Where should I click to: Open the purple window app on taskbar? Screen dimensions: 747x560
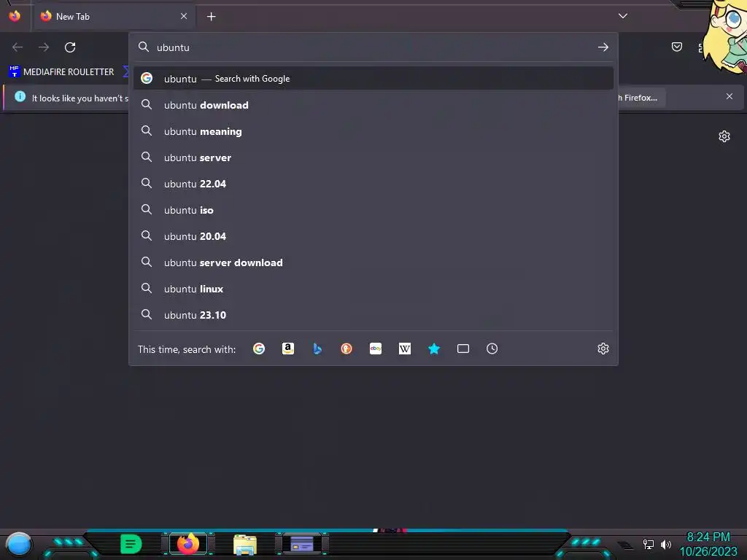point(302,543)
